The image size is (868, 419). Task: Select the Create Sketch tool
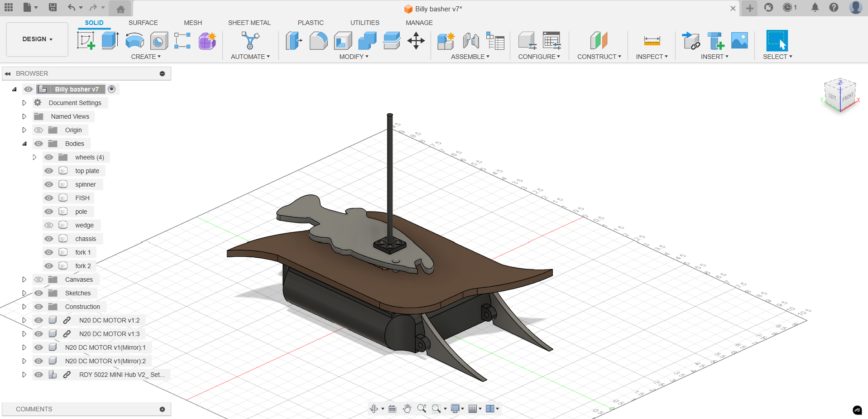[x=86, y=41]
